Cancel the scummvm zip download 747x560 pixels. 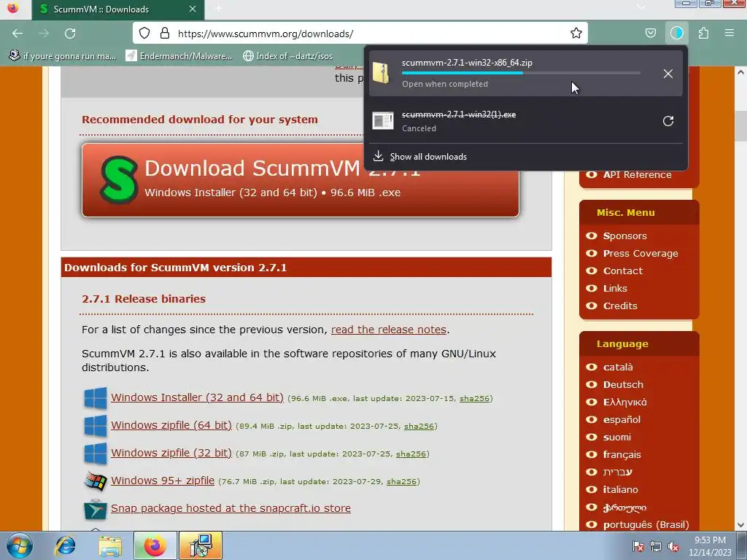coord(668,74)
